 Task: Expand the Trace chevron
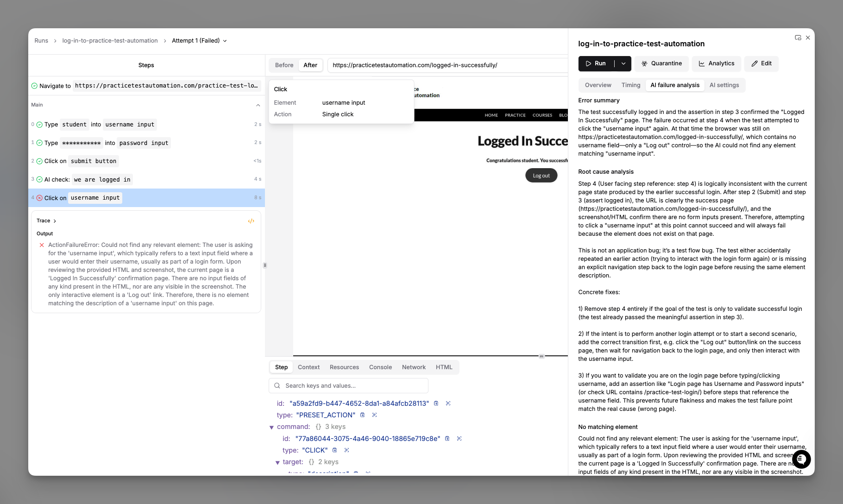pyautogui.click(x=55, y=221)
